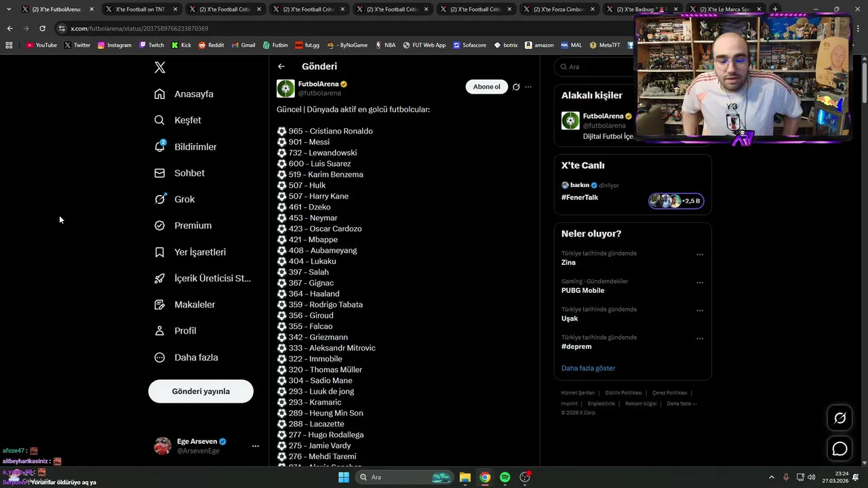Open İçerik Üreticisi Stüdyosu item
The image size is (868, 488).
pos(202,278)
